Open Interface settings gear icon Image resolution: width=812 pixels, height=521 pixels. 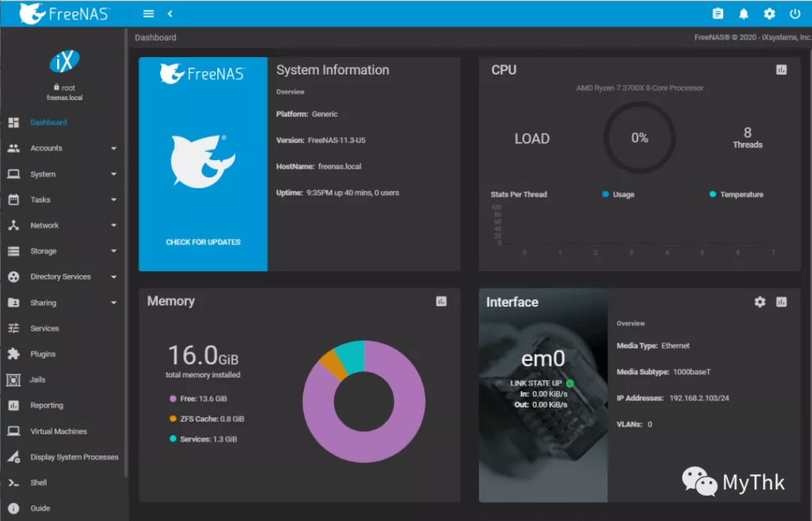point(760,302)
